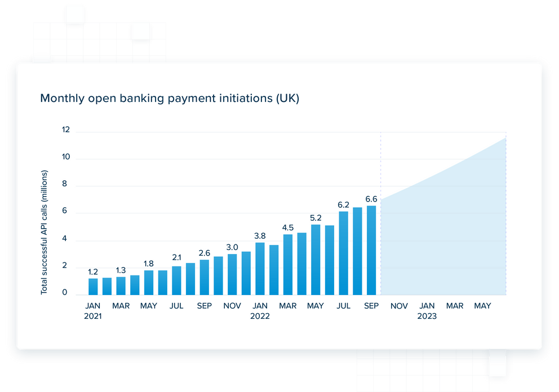The width and height of the screenshot is (559, 392).
Task: Click the chart title 'Monthly open banking payment initiations (UK)'
Action: [x=170, y=99]
